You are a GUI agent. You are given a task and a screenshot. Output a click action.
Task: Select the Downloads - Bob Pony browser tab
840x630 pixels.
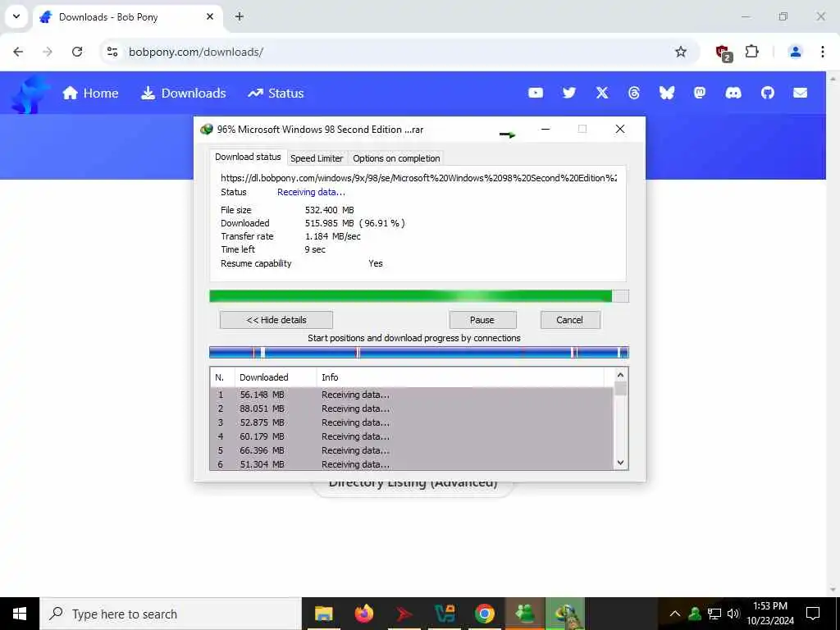click(127, 18)
